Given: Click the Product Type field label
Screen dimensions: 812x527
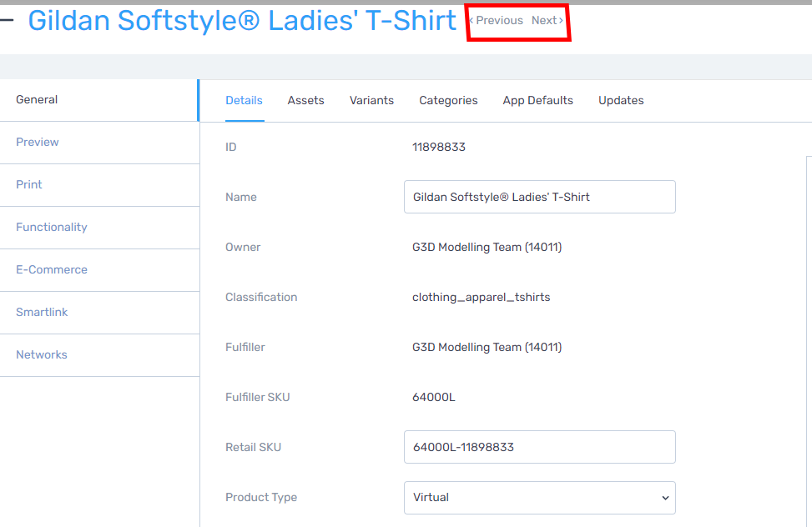Looking at the screenshot, I should 261,498.
